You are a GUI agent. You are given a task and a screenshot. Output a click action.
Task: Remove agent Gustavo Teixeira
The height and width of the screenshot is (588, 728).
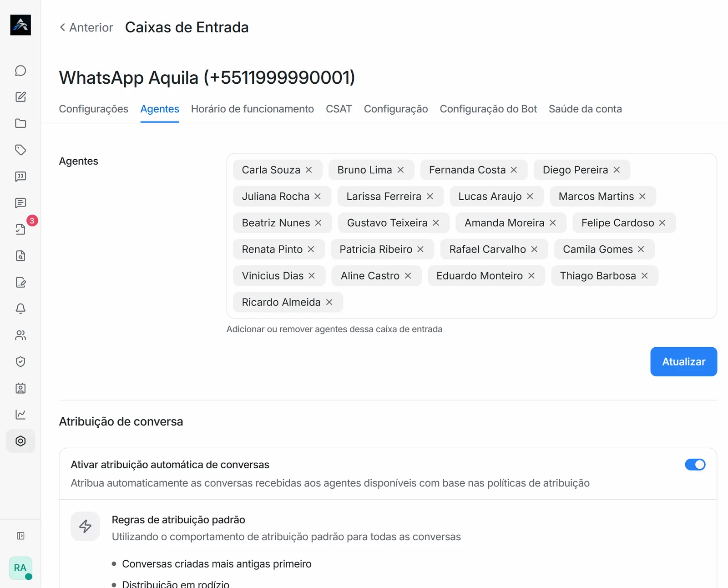[436, 223]
